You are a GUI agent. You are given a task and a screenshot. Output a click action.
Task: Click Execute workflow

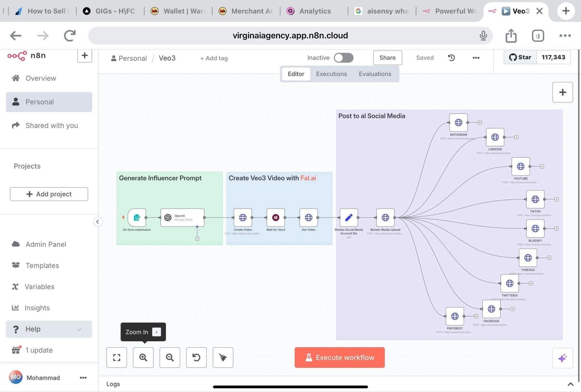point(340,357)
